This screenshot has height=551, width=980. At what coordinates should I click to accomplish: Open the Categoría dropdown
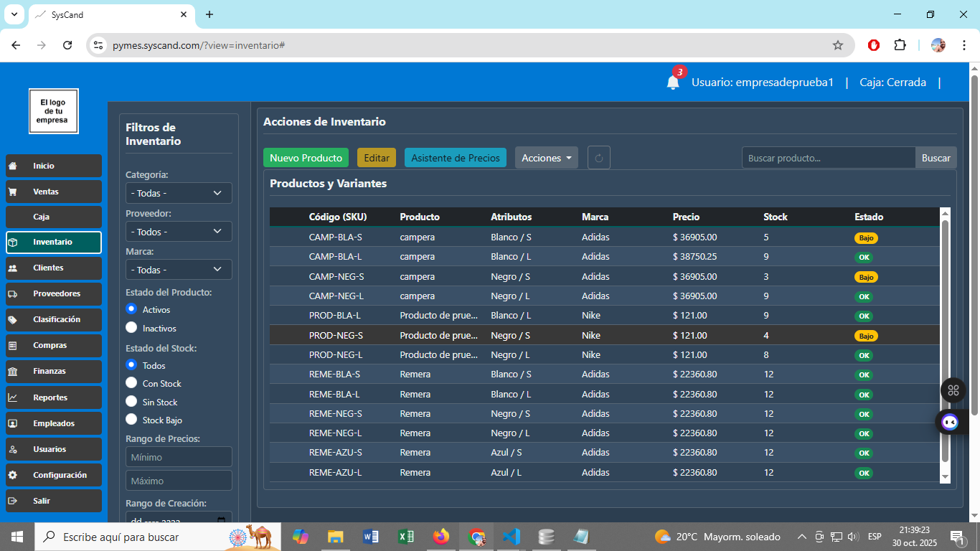tap(178, 192)
